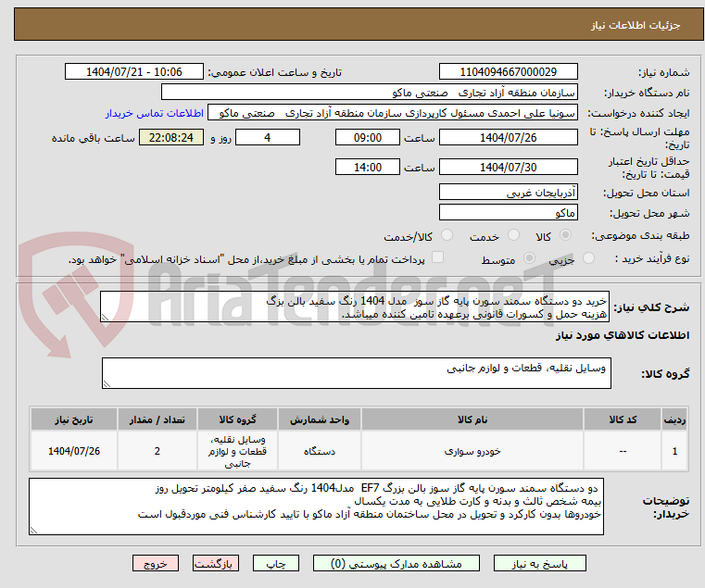Click the price validity date 1404/07/30 field

508,168
